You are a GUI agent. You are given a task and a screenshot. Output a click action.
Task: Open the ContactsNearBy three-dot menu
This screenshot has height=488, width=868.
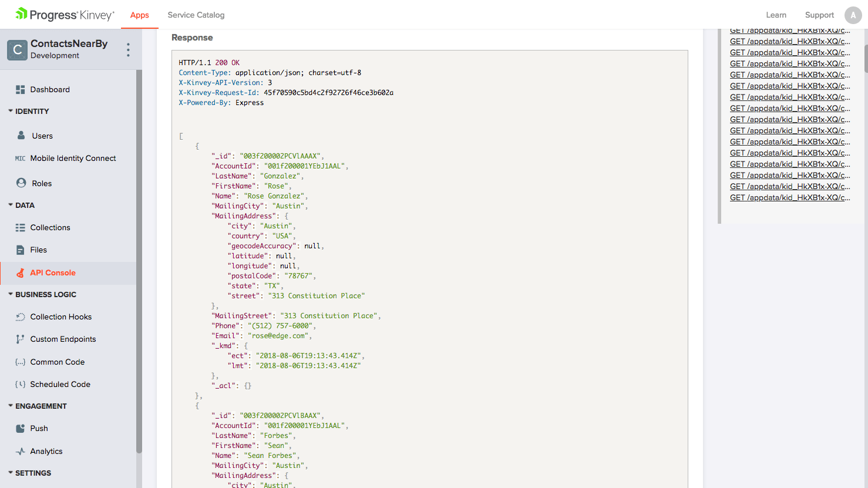(128, 50)
